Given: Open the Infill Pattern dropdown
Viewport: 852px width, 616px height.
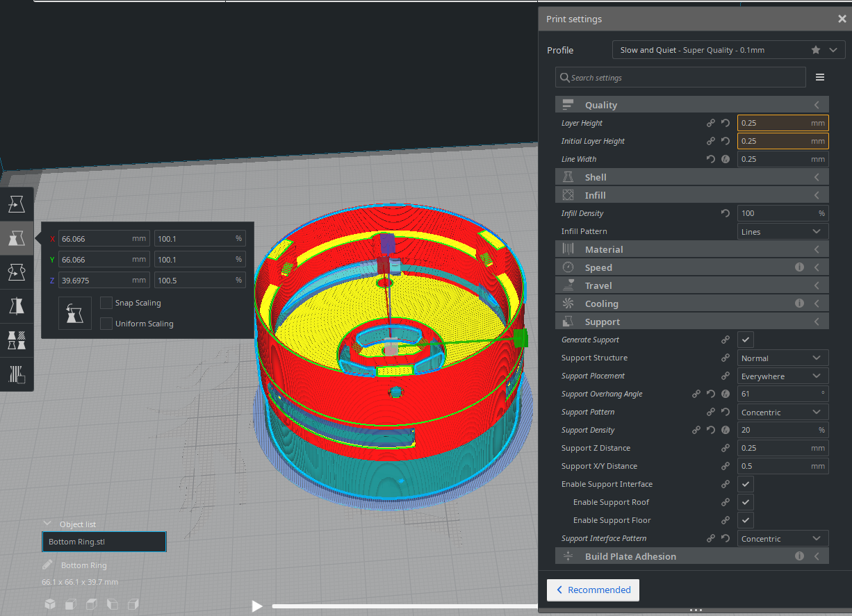Looking at the screenshot, I should [x=783, y=231].
